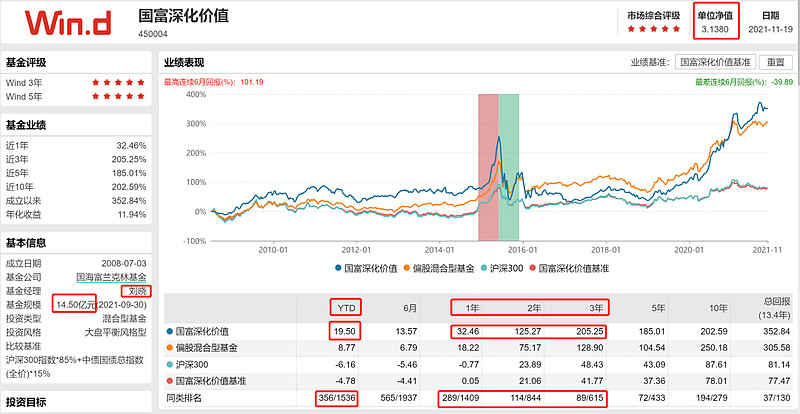
Task: Click the 3年 column header
Action: (x=596, y=308)
